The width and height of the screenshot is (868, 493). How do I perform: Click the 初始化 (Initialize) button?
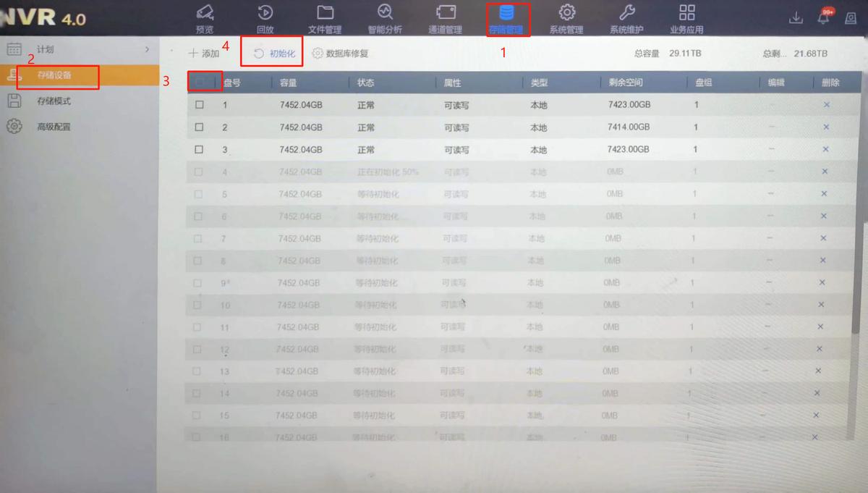[x=276, y=53]
